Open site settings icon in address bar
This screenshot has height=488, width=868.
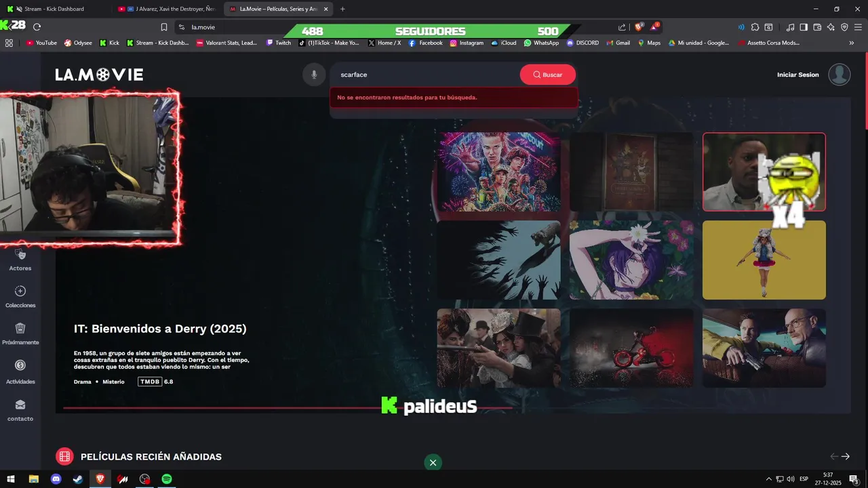tap(182, 27)
